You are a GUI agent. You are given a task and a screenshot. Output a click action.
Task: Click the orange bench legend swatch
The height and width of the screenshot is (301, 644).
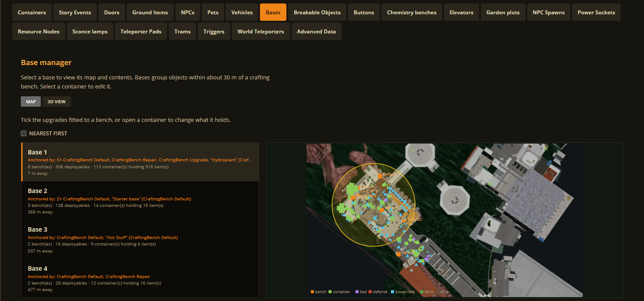(x=312, y=292)
